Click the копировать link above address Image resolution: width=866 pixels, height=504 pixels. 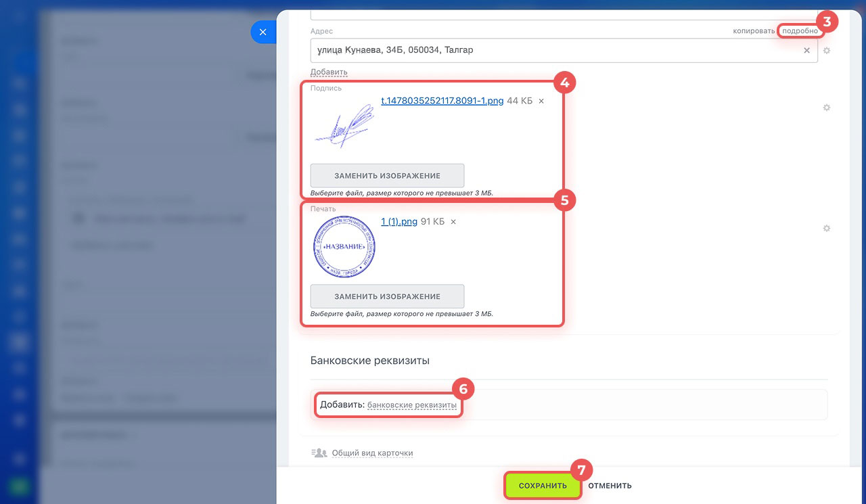(753, 31)
